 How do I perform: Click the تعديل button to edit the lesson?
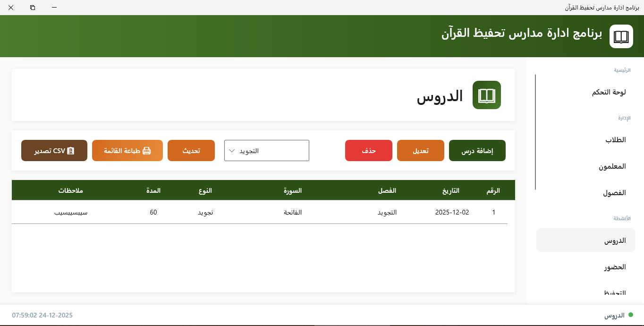click(420, 150)
